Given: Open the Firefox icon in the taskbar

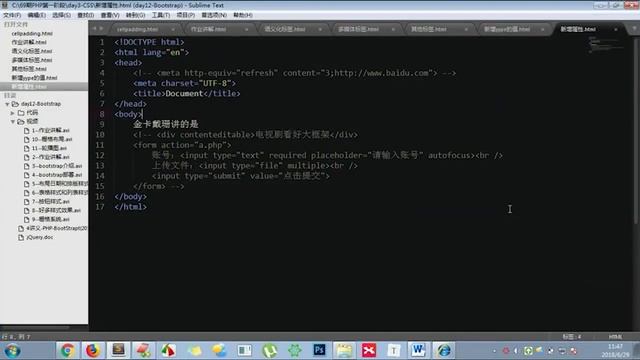Looking at the screenshot, I should click(93, 350).
